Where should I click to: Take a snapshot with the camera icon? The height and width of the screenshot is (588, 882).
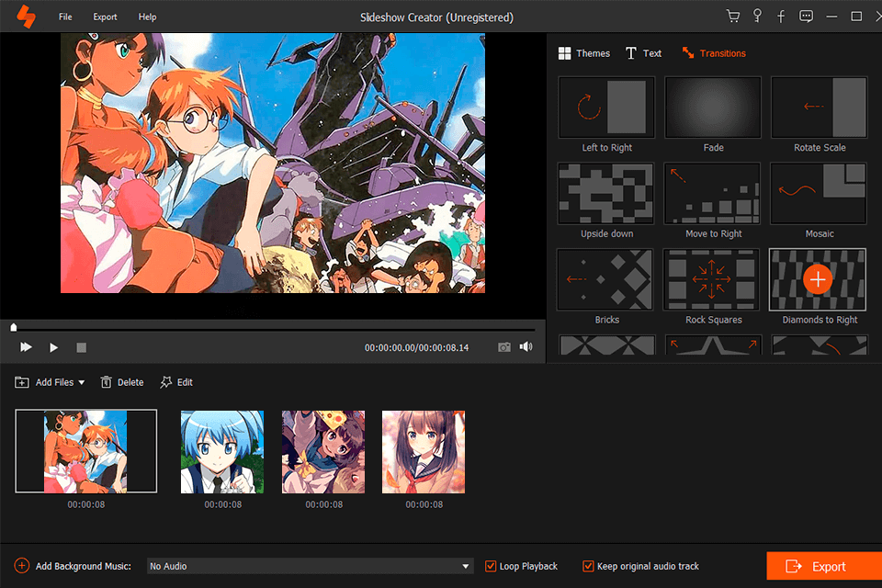[x=503, y=347]
